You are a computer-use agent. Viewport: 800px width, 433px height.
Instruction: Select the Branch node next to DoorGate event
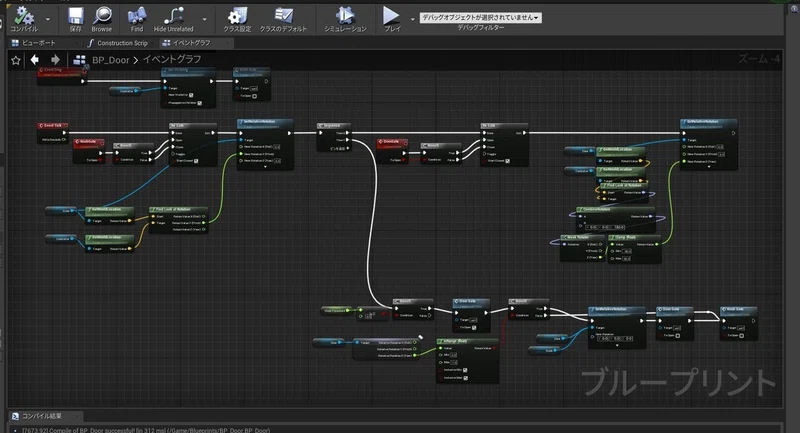[441, 153]
